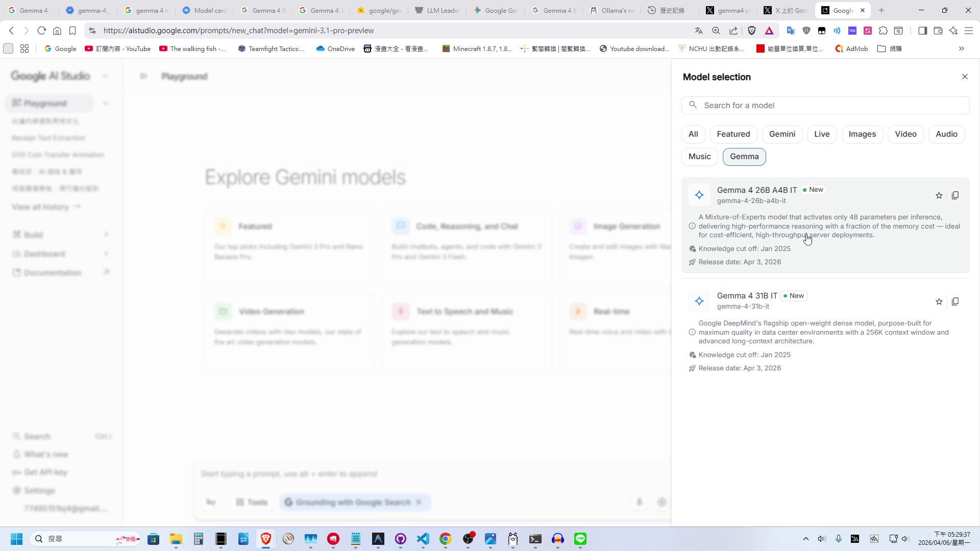Open the tab groups grid icon
Viewport: 980px width, 551px height.
[24, 49]
